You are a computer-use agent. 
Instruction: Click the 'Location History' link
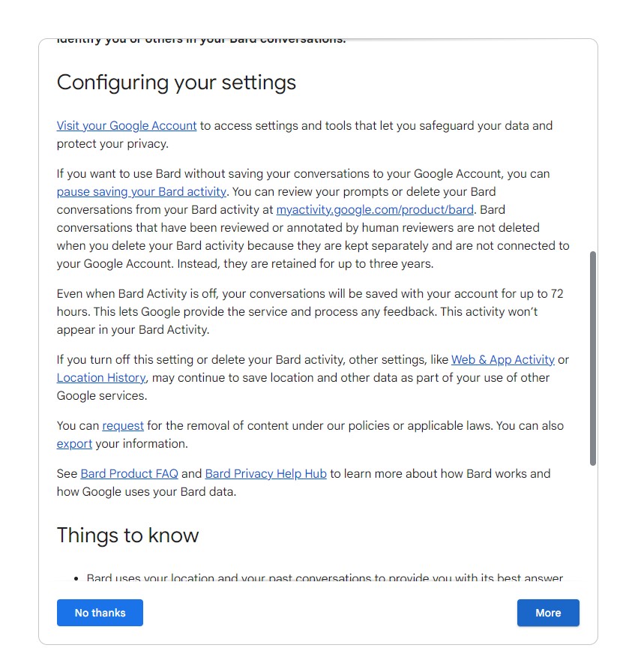(x=101, y=378)
